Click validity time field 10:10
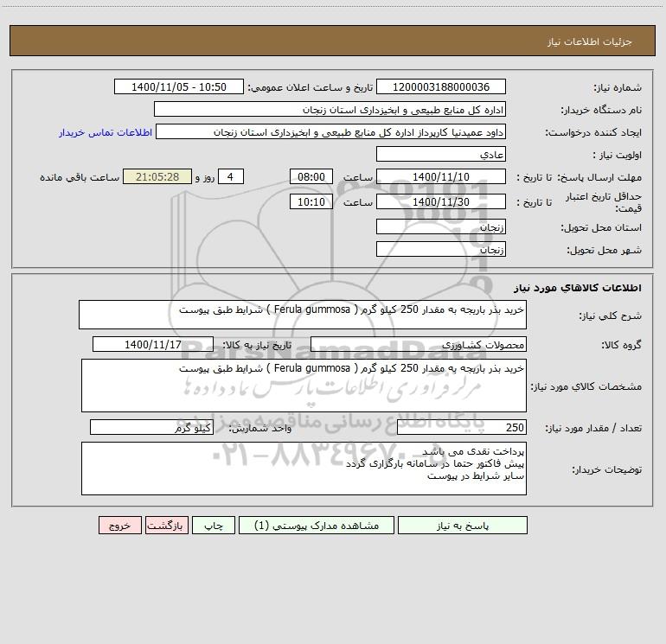Image resolution: width=666 pixels, height=644 pixels. [x=311, y=201]
